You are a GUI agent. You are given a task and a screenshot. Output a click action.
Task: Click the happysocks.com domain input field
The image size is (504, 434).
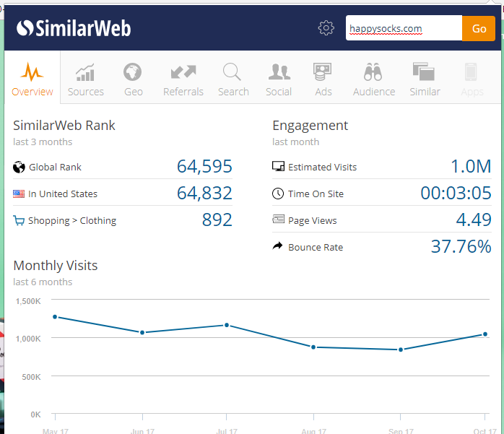[x=404, y=29]
